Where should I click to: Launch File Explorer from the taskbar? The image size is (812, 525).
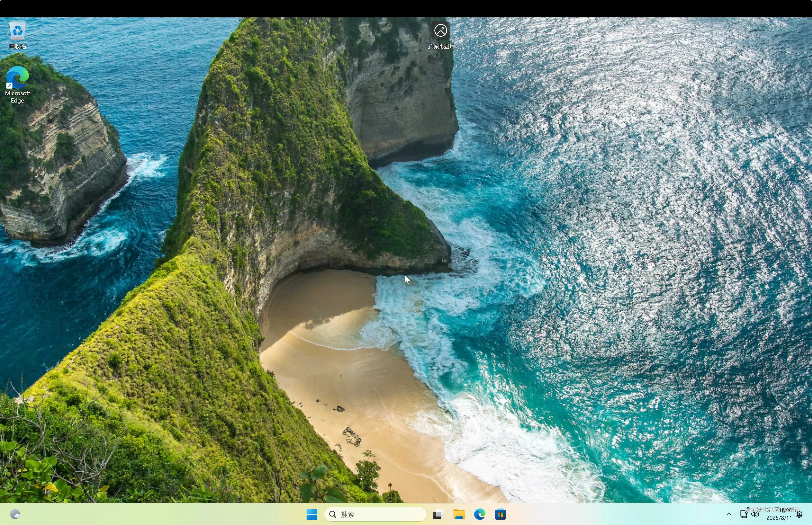(x=459, y=514)
